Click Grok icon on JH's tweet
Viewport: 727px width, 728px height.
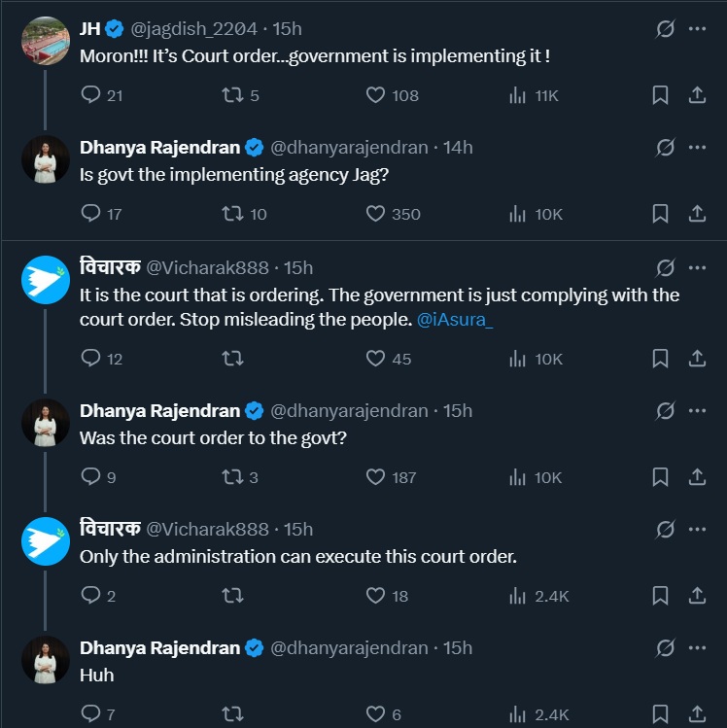point(666,29)
